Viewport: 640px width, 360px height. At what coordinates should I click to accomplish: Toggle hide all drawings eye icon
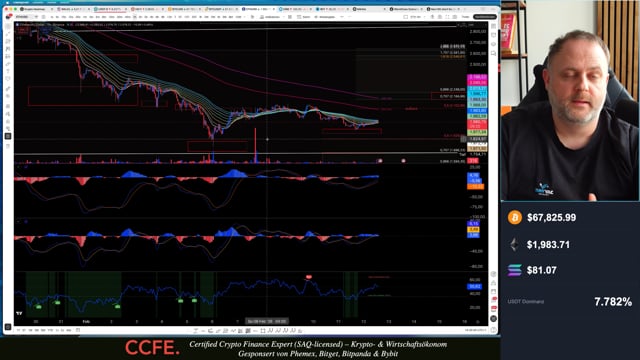click(8, 129)
